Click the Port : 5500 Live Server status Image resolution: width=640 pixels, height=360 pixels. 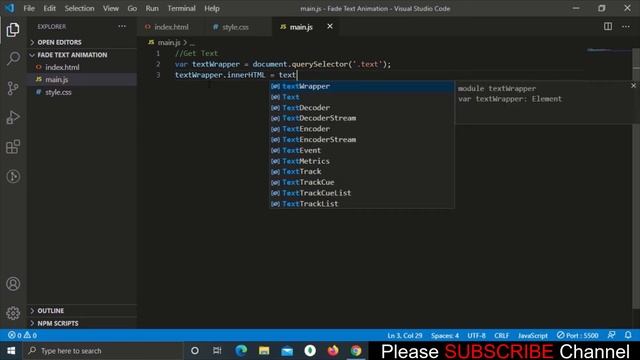click(578, 335)
